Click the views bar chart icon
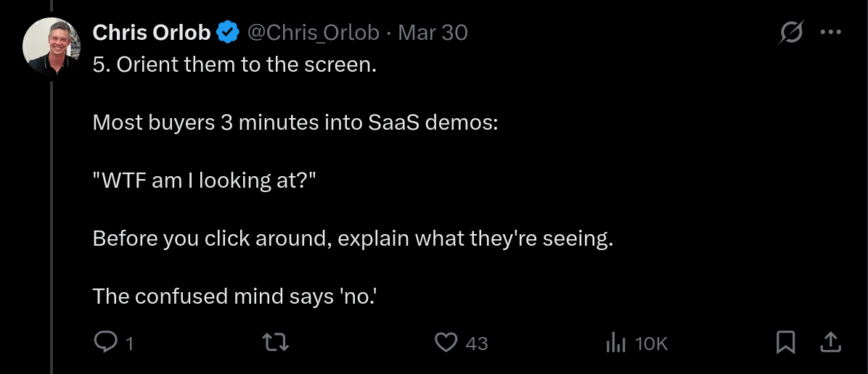868x374 pixels. click(x=615, y=342)
